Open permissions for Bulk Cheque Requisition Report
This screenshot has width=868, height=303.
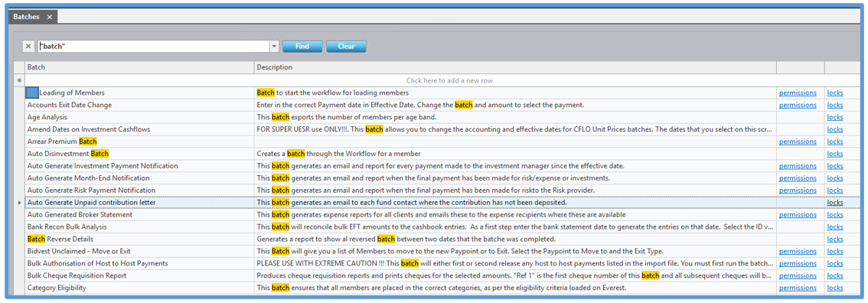[798, 275]
